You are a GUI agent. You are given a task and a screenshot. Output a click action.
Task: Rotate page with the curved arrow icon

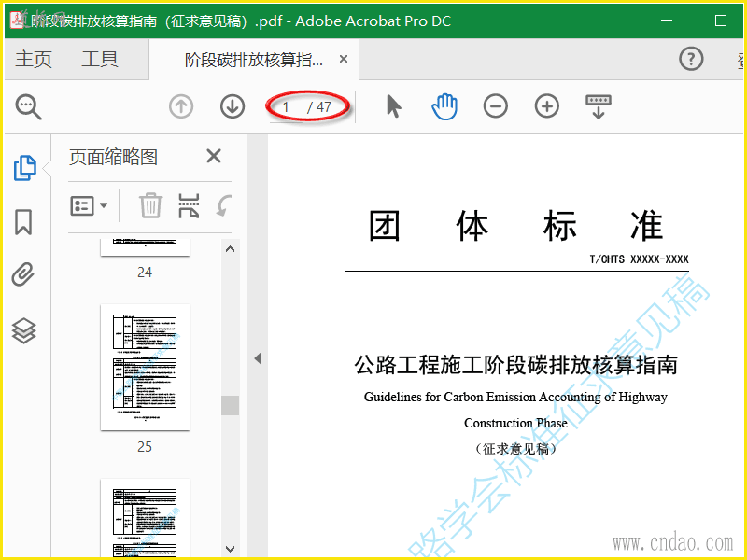click(223, 205)
